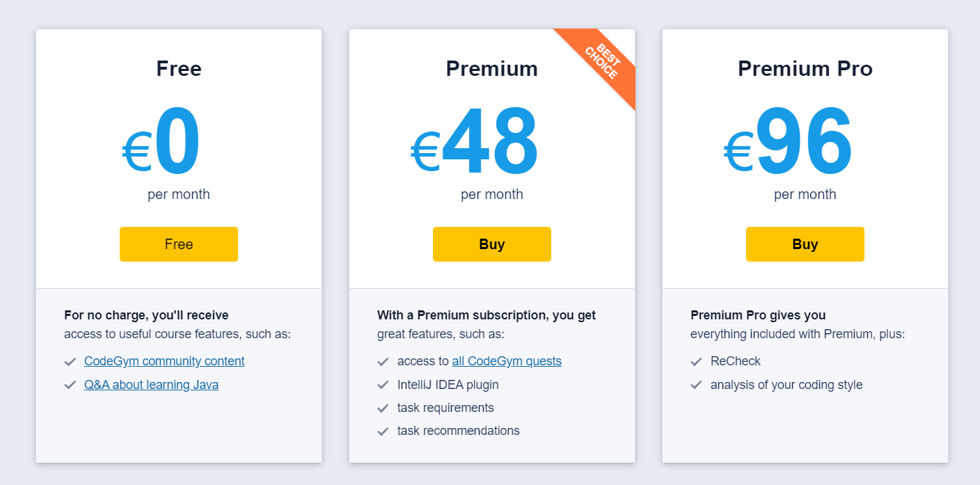Screen dimensions: 980x485
Task: Click checkmark beside Q&A about learning Java
Action: pyautogui.click(x=70, y=385)
